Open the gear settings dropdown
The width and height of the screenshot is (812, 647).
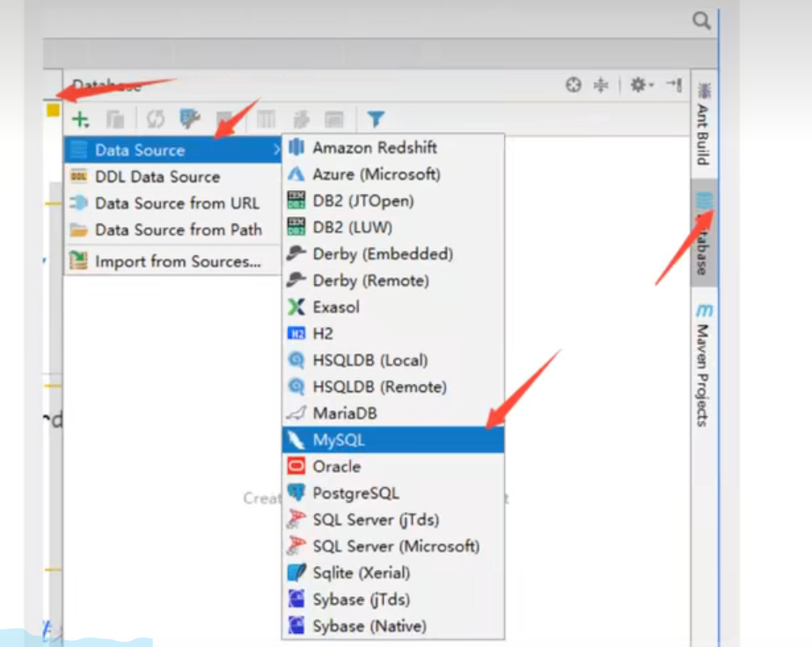pos(642,84)
